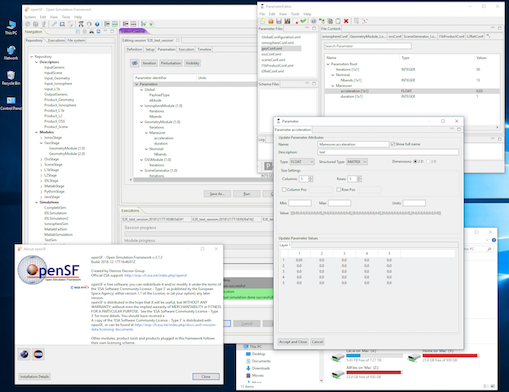
Task: Open the Structured Type MATRIX dropdown
Action: point(357,162)
